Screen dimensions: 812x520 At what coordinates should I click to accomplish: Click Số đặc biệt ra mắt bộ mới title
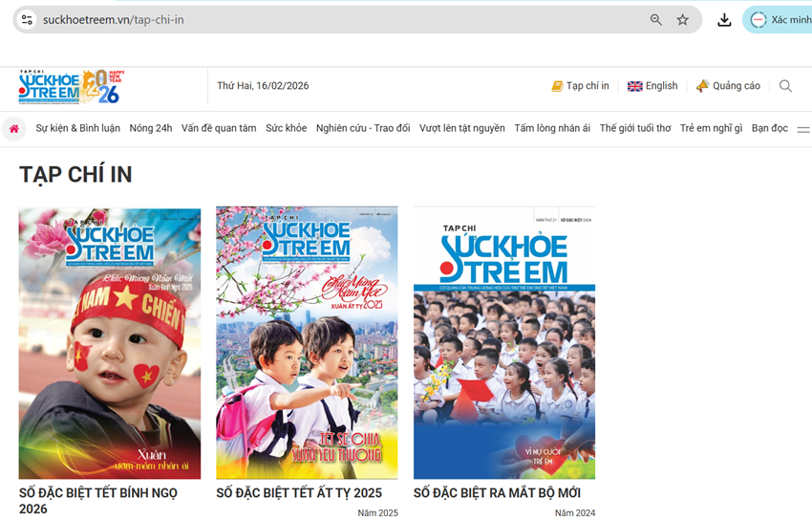pyautogui.click(x=497, y=493)
